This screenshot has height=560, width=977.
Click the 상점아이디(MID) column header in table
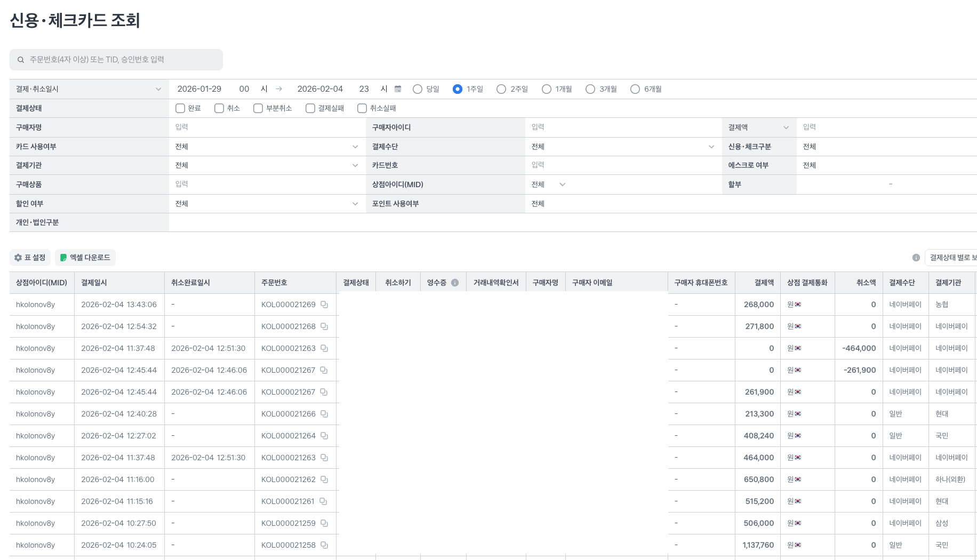click(x=42, y=283)
